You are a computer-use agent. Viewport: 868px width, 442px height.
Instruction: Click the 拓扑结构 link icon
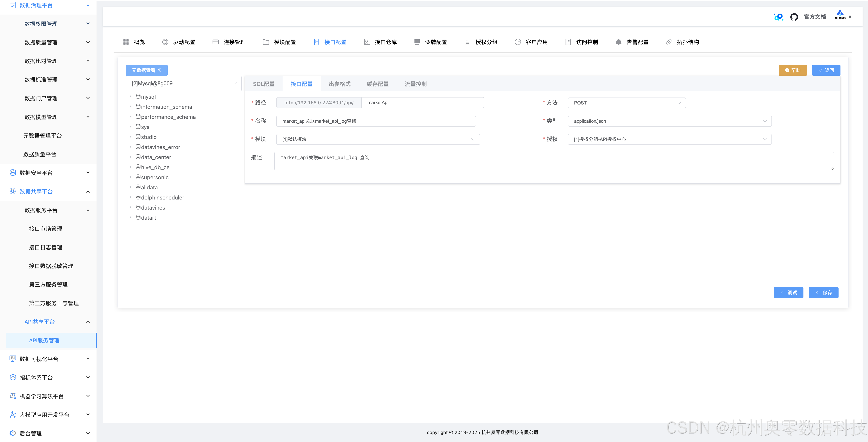[x=669, y=42]
